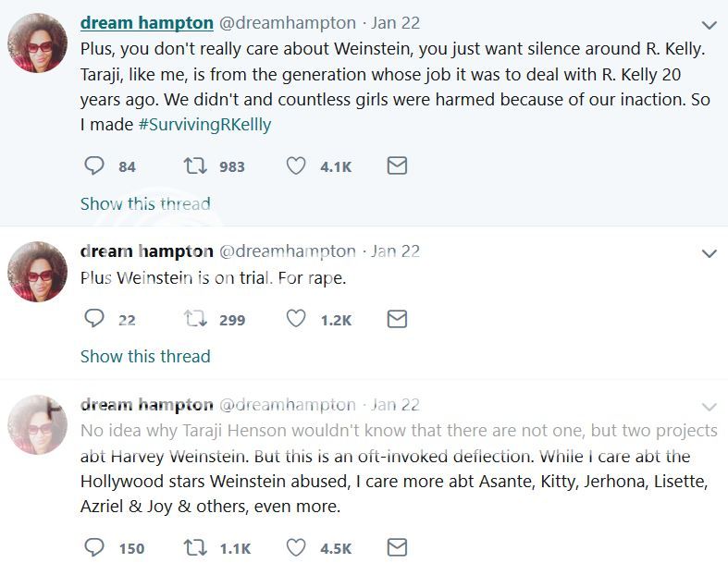Like the tweet with 4.1K likes

pos(296,166)
